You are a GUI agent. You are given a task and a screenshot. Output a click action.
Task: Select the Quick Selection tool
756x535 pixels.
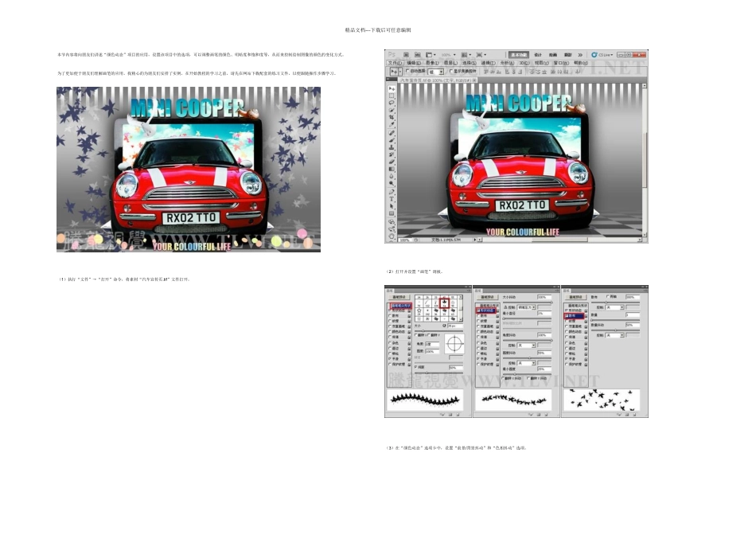pos(392,110)
